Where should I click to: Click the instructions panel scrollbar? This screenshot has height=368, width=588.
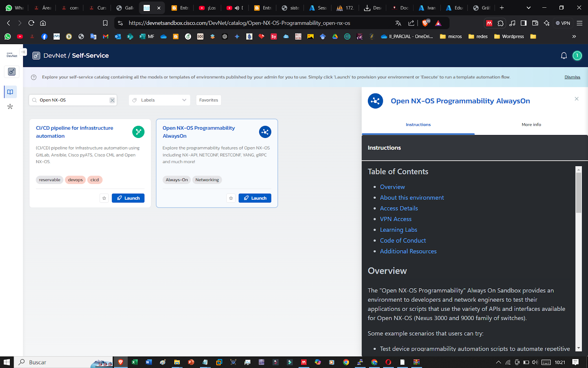[x=578, y=192]
